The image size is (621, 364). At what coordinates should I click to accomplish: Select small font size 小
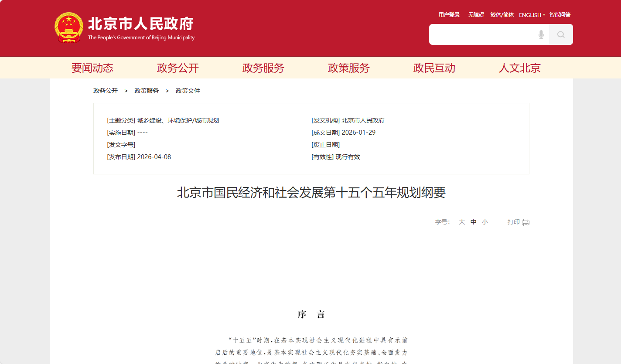(485, 222)
